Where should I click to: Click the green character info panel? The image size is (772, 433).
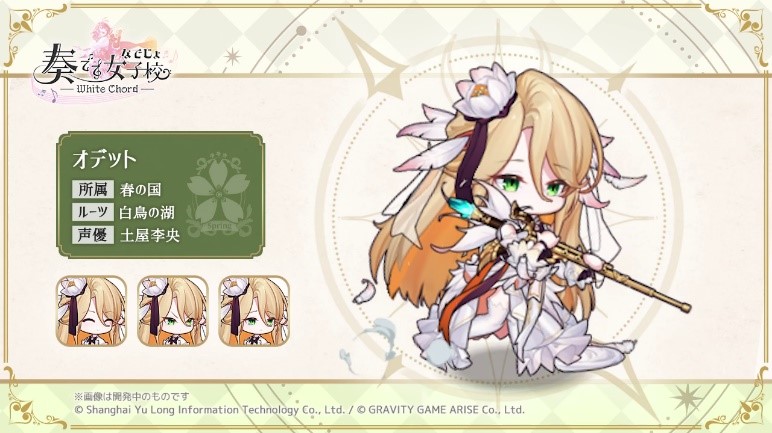click(161, 195)
